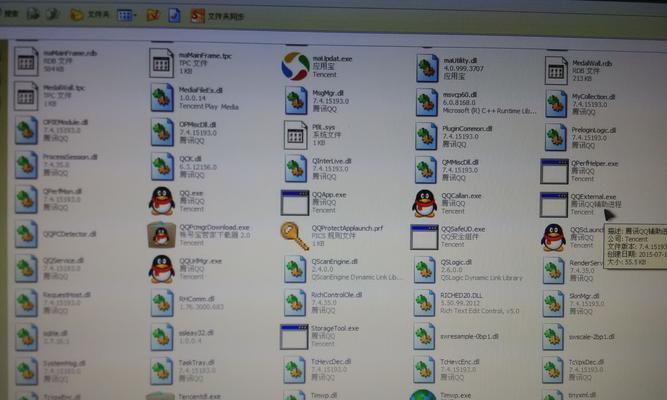Select the PBL.sys system file icon
667x400 pixels.
pyautogui.click(x=295, y=135)
